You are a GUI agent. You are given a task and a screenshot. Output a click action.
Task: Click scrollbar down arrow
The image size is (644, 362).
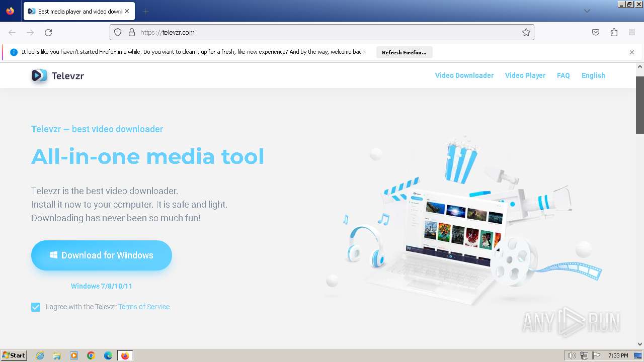tap(640, 344)
